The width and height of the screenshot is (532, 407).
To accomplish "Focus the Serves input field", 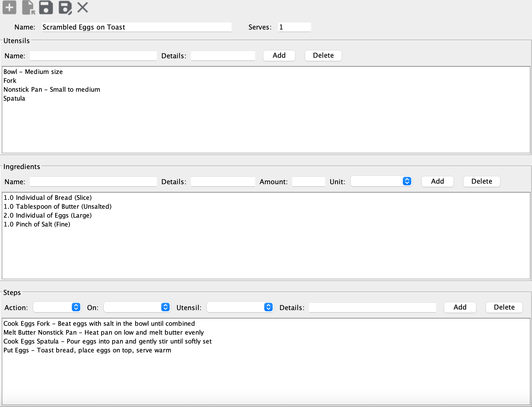I will (294, 27).
